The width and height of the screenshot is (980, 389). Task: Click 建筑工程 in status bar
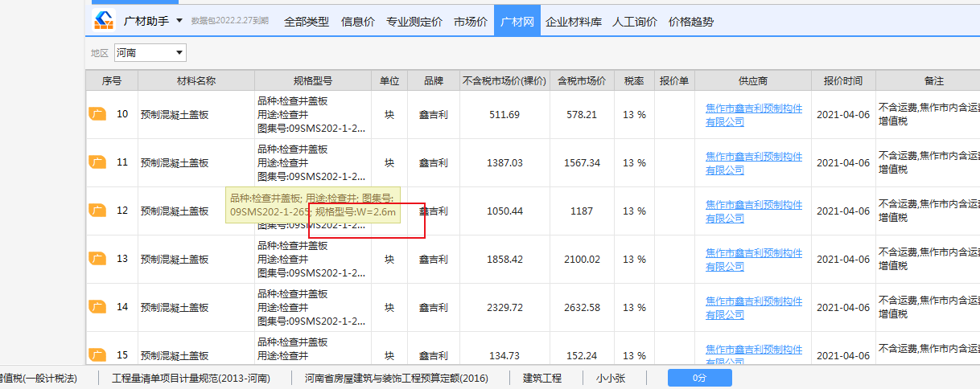coord(542,378)
